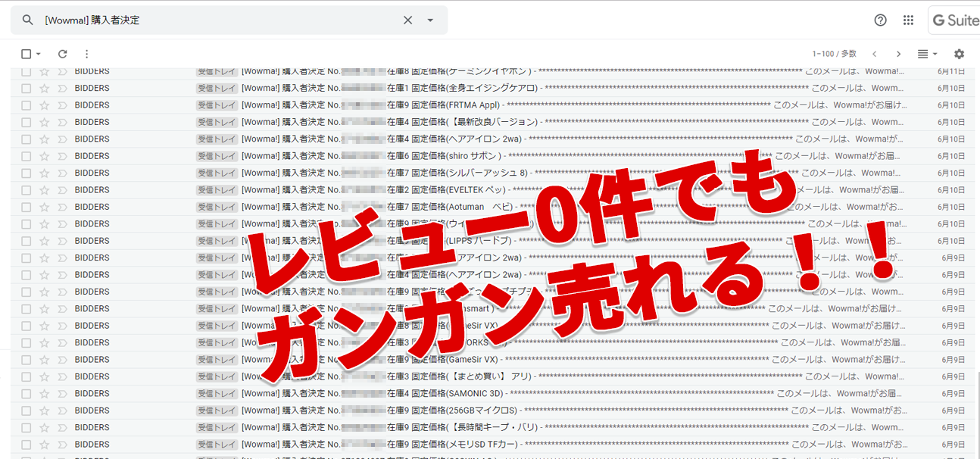The width and height of the screenshot is (980, 459).
Task: Select the 全身エイジングケアロ email checkbox
Action: 27,88
